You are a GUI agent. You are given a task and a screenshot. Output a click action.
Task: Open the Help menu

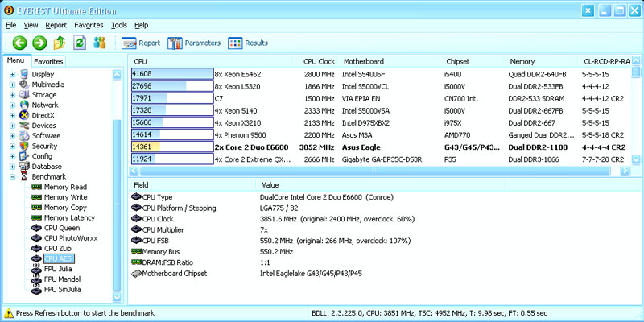(x=142, y=25)
